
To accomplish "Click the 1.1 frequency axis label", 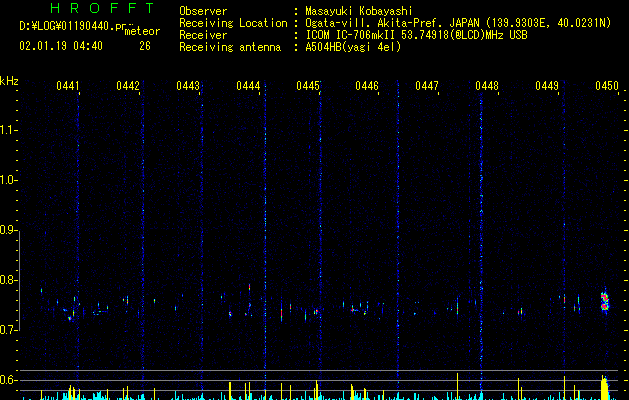I will 9,130.
